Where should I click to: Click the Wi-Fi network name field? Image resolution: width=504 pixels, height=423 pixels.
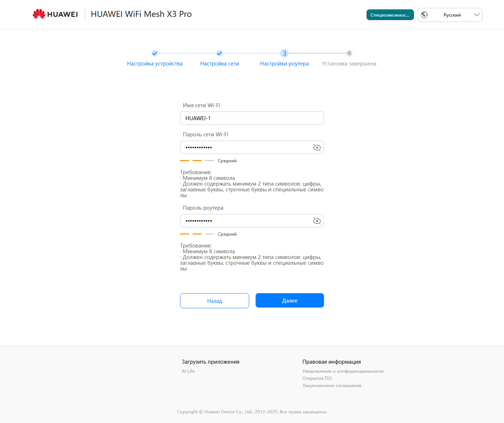[252, 118]
